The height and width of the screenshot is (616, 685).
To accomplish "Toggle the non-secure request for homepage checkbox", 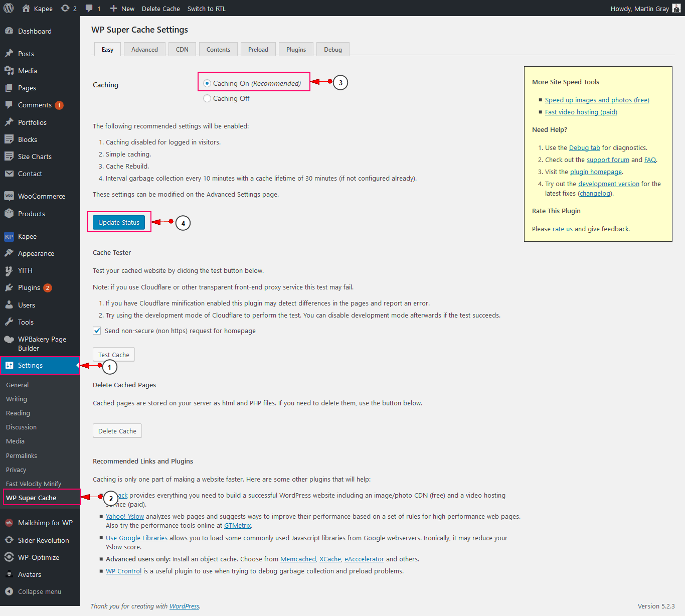I will pos(97,331).
